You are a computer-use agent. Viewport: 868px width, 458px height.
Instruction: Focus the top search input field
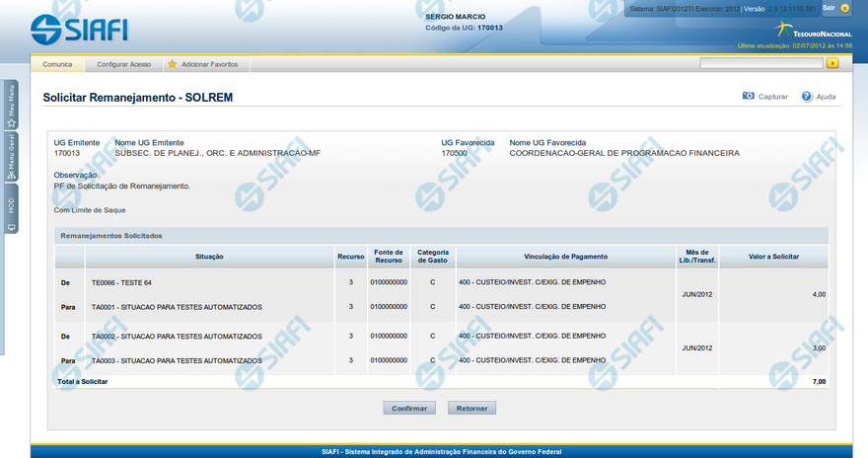[760, 63]
